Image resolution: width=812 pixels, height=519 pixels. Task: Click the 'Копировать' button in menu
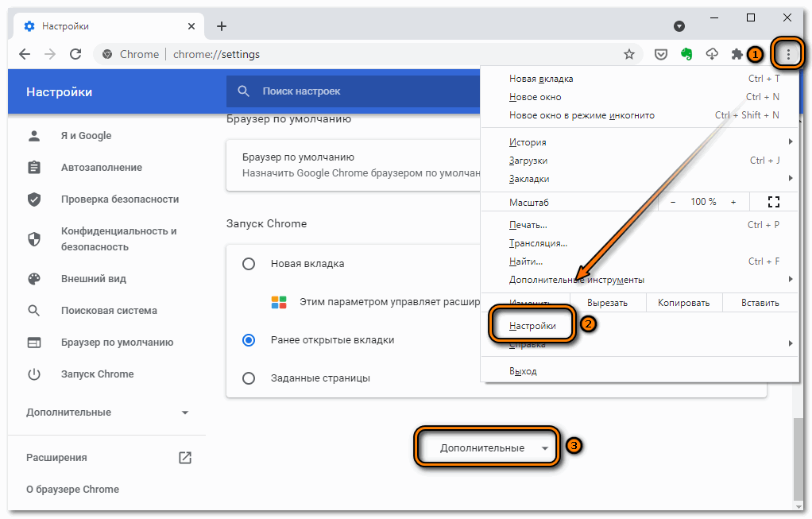coord(683,303)
